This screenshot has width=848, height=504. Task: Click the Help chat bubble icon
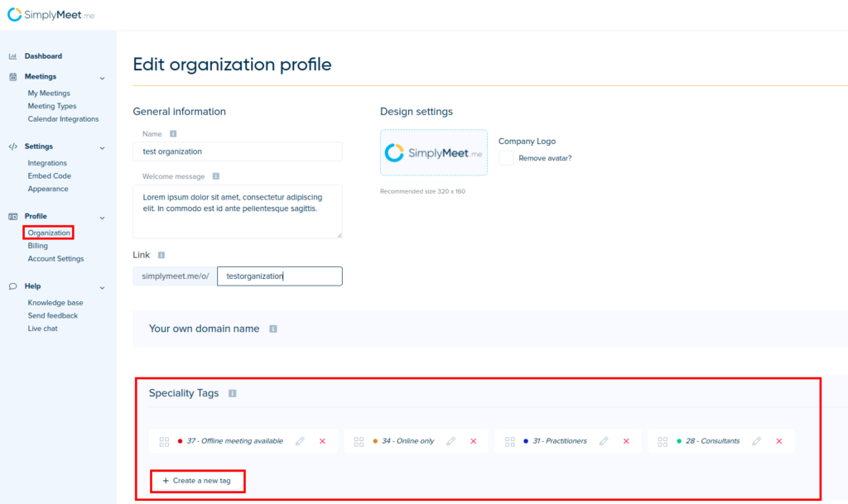click(x=12, y=286)
